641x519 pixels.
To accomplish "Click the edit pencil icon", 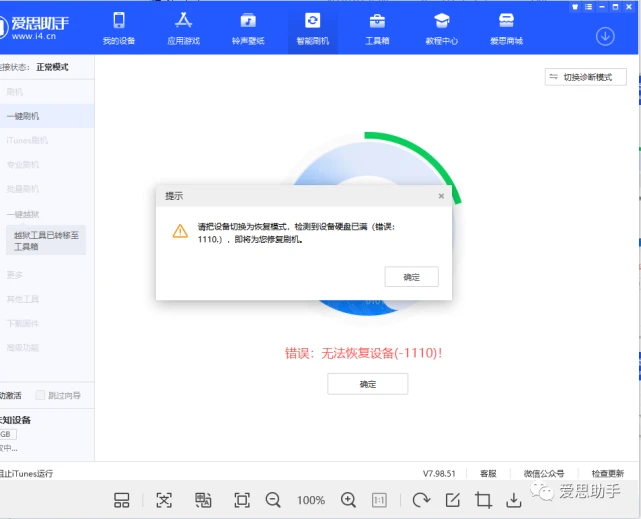I will [x=453, y=500].
